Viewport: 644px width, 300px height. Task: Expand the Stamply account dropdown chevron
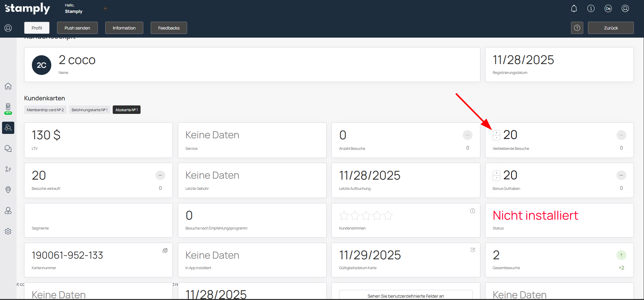[105, 8]
